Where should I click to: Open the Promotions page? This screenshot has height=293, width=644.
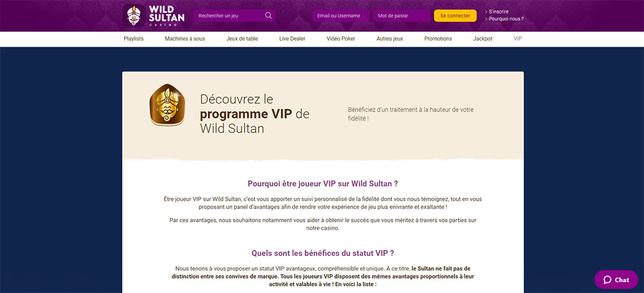pos(438,38)
